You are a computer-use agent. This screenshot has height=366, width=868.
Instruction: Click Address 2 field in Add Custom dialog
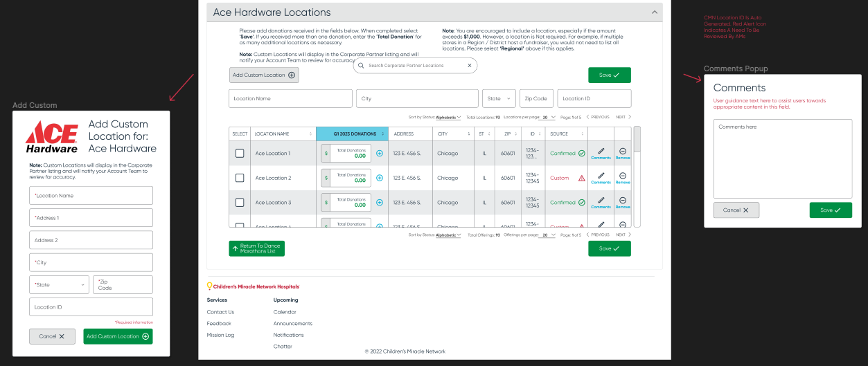(x=91, y=240)
